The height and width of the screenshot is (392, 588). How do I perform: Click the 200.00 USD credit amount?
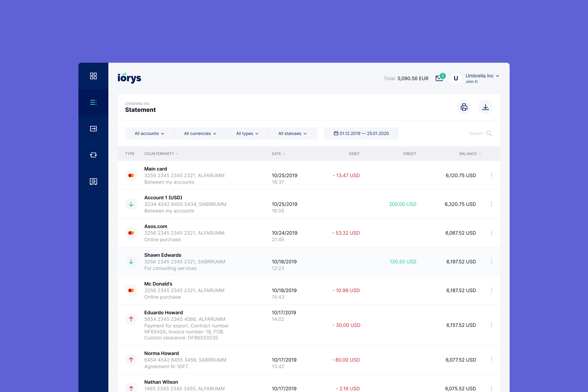pyautogui.click(x=403, y=204)
